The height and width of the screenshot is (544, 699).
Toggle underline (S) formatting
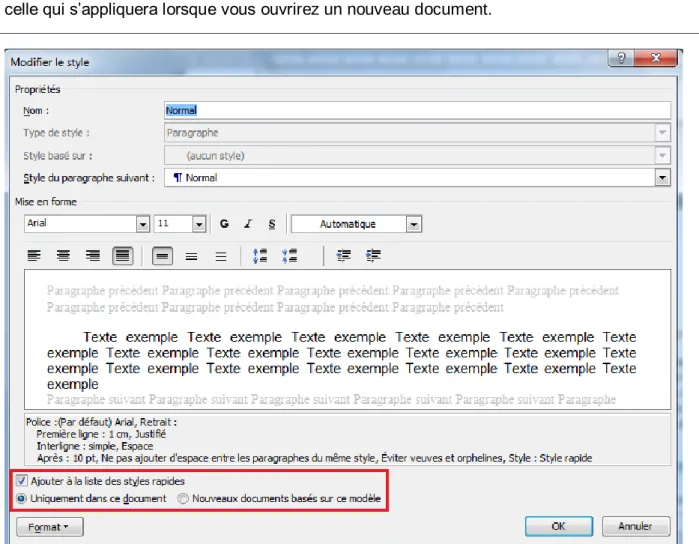271,224
